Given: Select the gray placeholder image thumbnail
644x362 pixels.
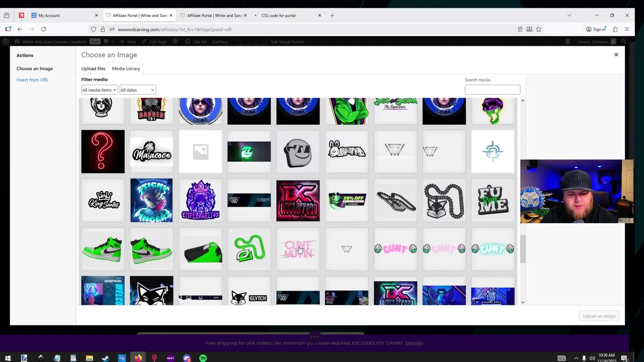Looking at the screenshot, I should pyautogui.click(x=200, y=152).
